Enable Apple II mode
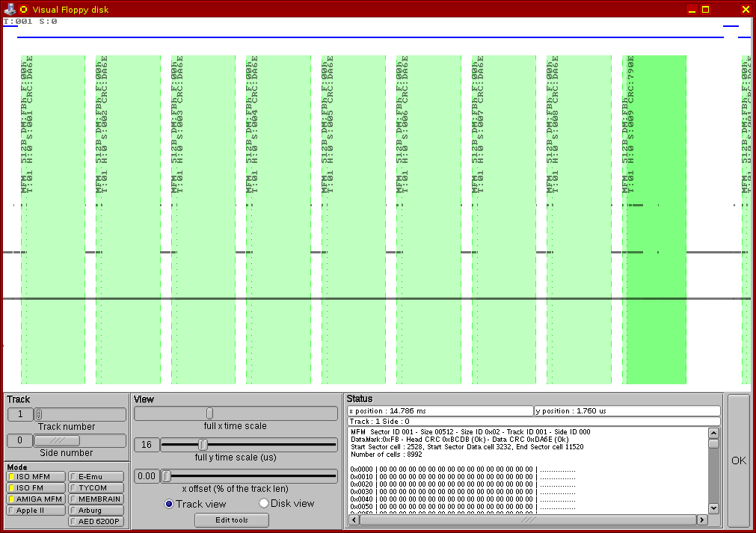The image size is (756, 533). [35, 510]
